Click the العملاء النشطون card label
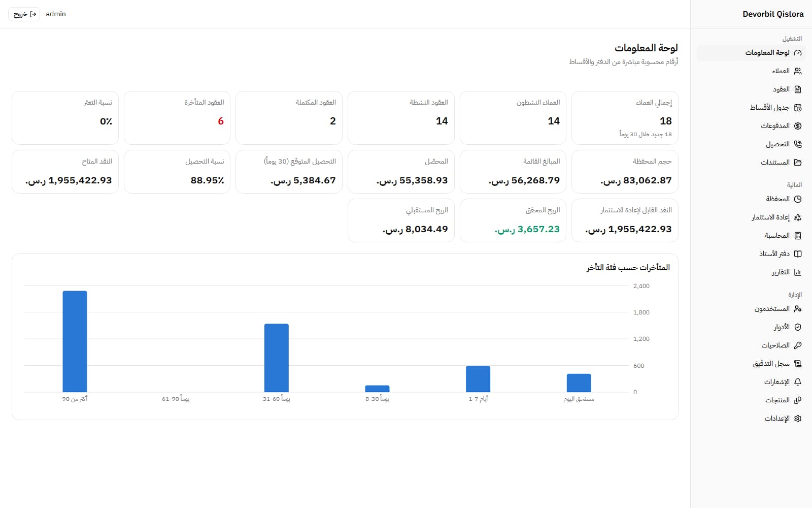 [538, 103]
